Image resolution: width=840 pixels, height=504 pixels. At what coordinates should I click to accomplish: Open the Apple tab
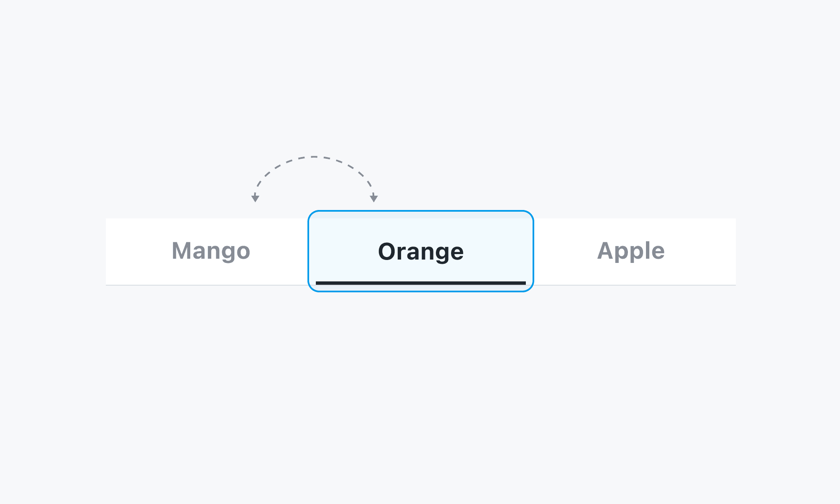coord(631,251)
